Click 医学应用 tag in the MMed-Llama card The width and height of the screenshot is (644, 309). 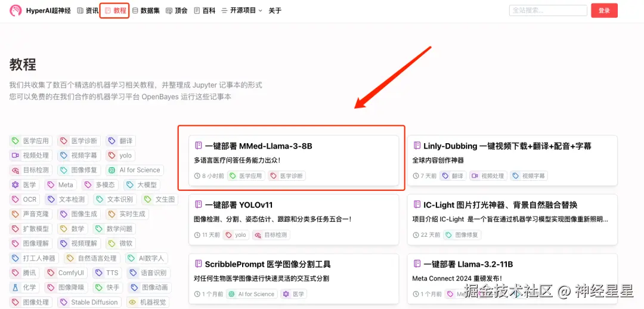(x=246, y=176)
